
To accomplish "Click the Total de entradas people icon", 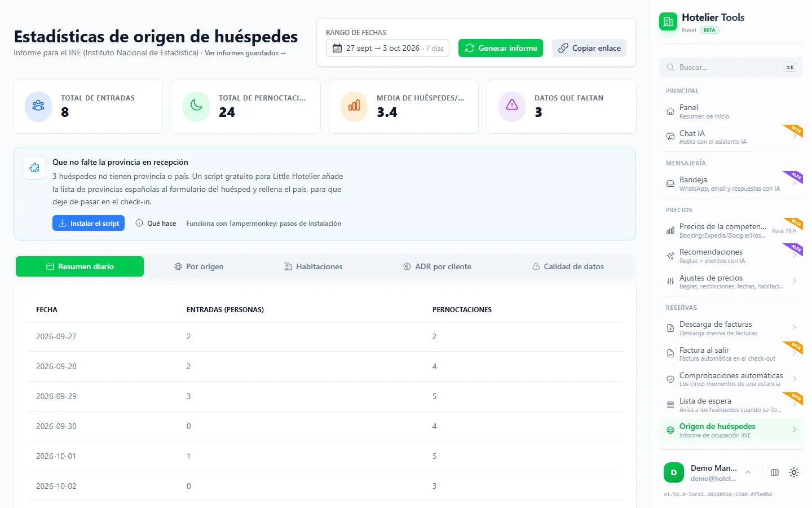I will tap(38, 106).
